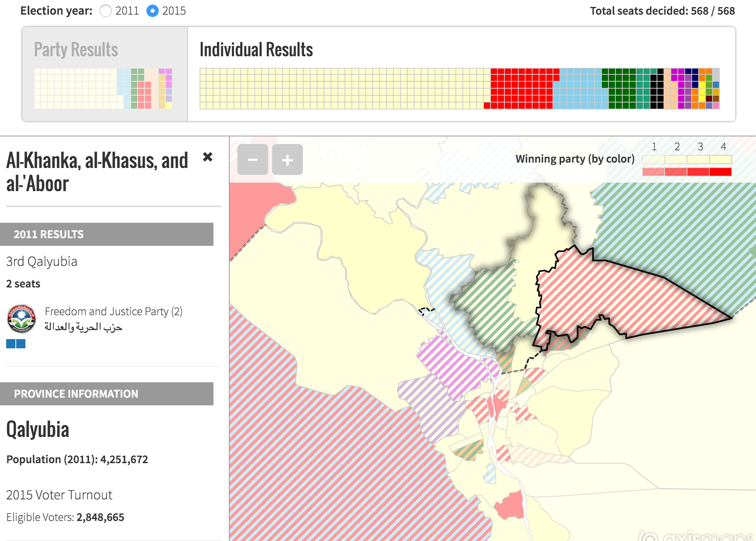Click the magenta-striped district on map
The image size is (756, 541).
pyautogui.click(x=455, y=366)
